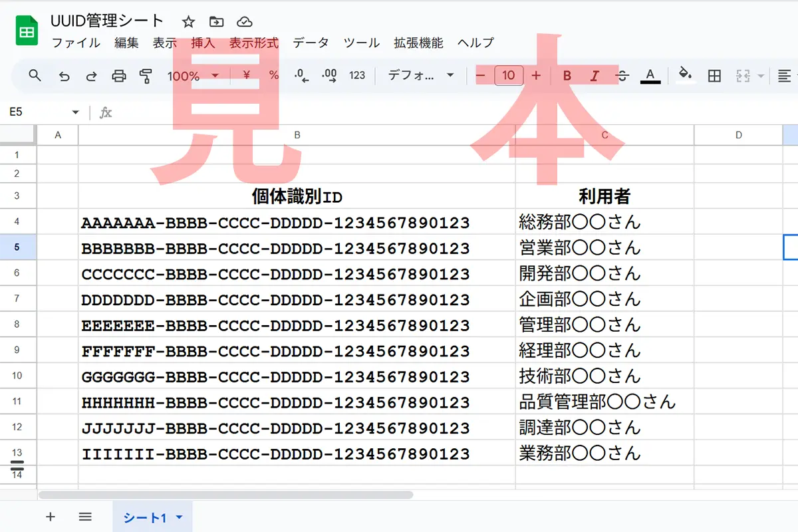Click the 個体識別ID header cell

click(x=297, y=196)
